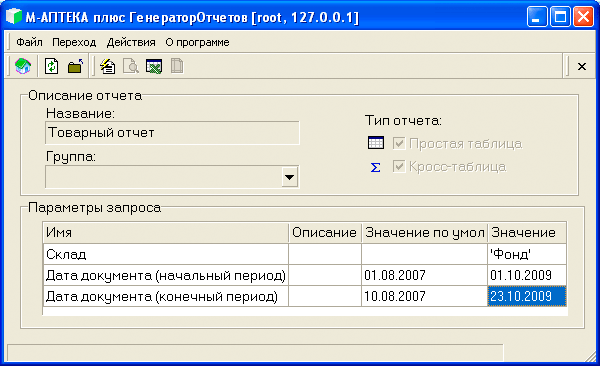This screenshot has height=366, width=600.
Task: Click default value 10.08.2007 cell
Action: point(424,296)
